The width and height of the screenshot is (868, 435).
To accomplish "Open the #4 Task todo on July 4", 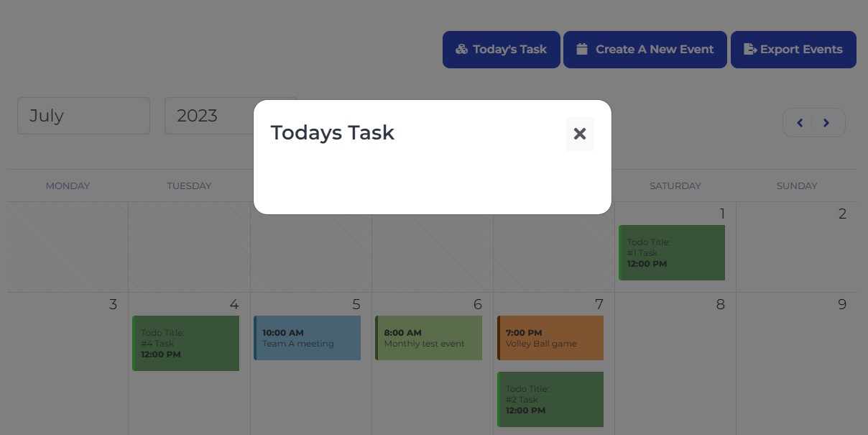I will point(185,344).
